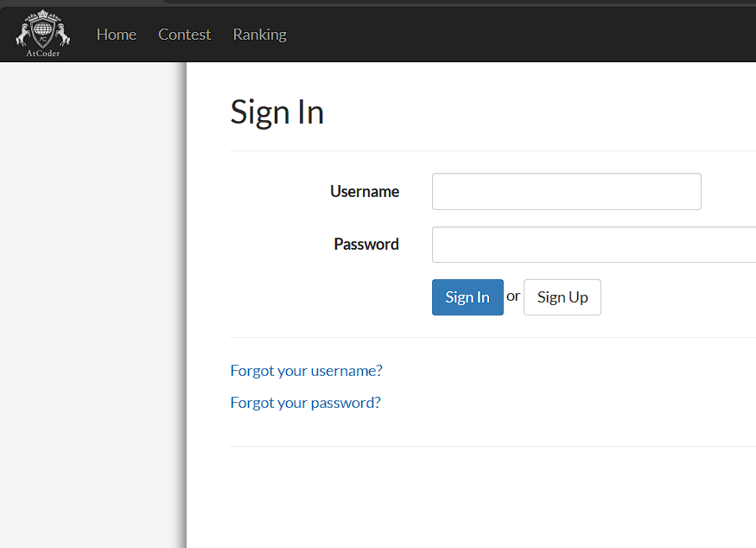Viewport: 756px width, 548px height.
Task: Click the large Sign In page heading
Action: [276, 112]
